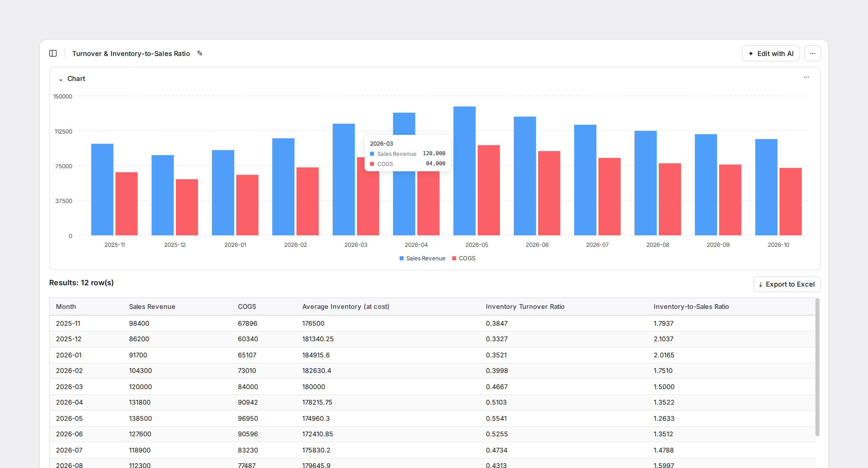The height and width of the screenshot is (468, 868).
Task: Toggle the sidebar panel icon
Action: 53,53
